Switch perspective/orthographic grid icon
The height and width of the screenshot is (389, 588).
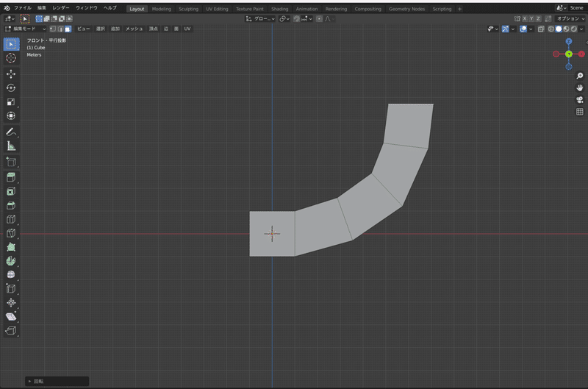(580, 112)
